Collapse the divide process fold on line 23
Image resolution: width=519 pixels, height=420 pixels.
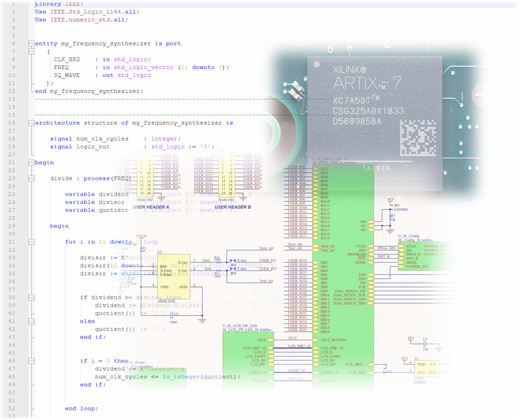pyautogui.click(x=31, y=179)
